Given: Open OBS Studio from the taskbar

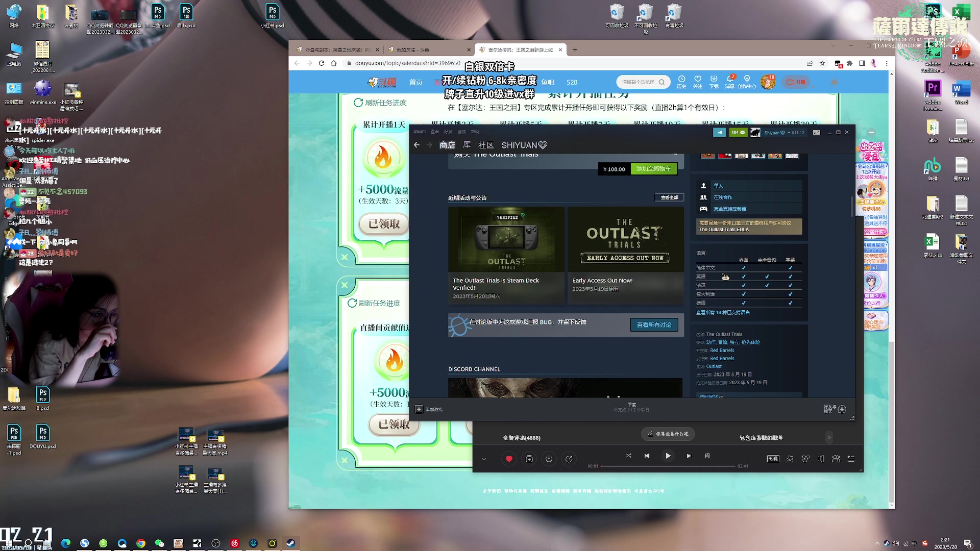Looking at the screenshot, I should pyautogui.click(x=216, y=543).
